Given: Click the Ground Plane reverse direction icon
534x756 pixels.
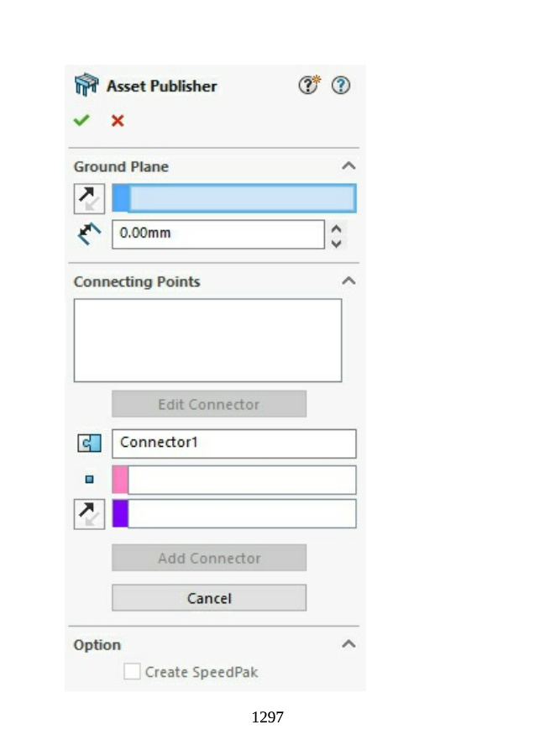Looking at the screenshot, I should 89,198.
